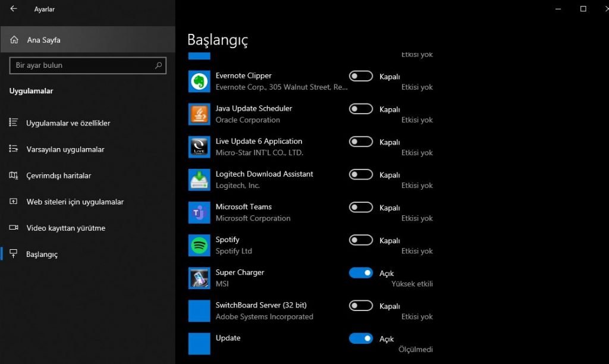The image size is (609, 364).
Task: Click the Java Update Scheduler icon
Action: pos(199,114)
